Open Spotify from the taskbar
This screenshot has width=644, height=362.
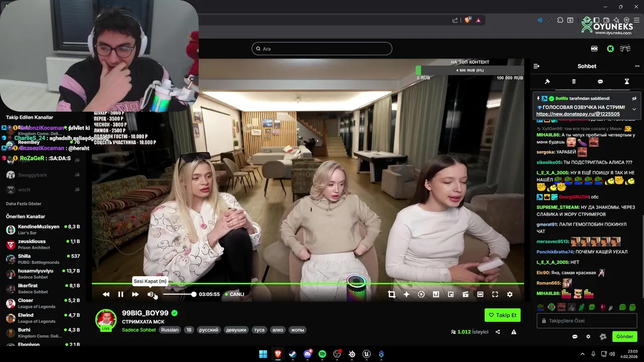pos(322,354)
